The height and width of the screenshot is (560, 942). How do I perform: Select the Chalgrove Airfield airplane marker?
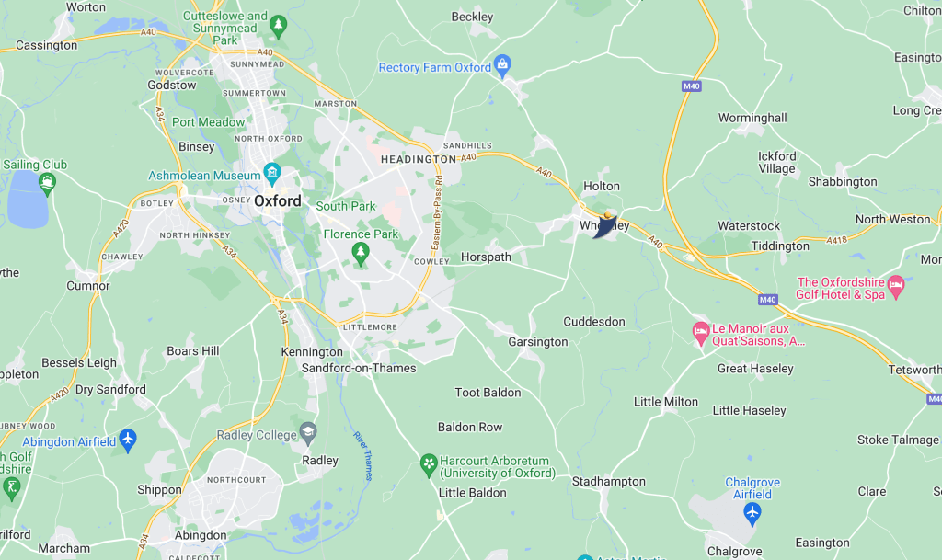click(x=752, y=514)
